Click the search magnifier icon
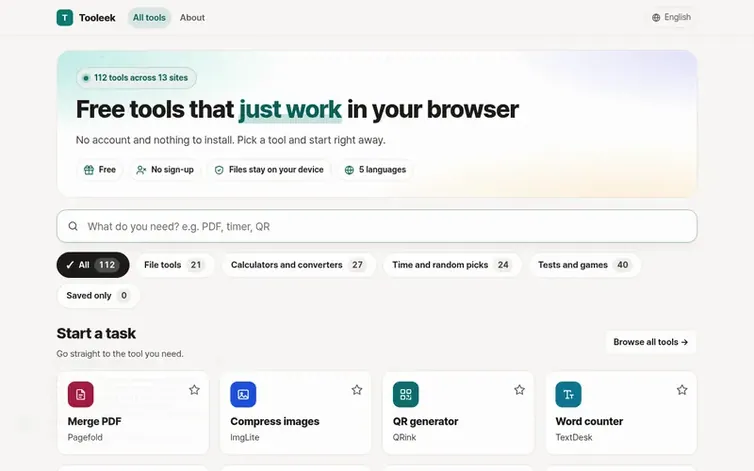 tap(73, 226)
